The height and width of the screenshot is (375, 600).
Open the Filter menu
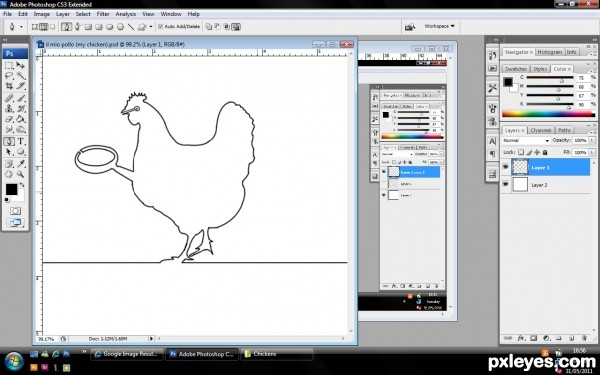coord(103,14)
